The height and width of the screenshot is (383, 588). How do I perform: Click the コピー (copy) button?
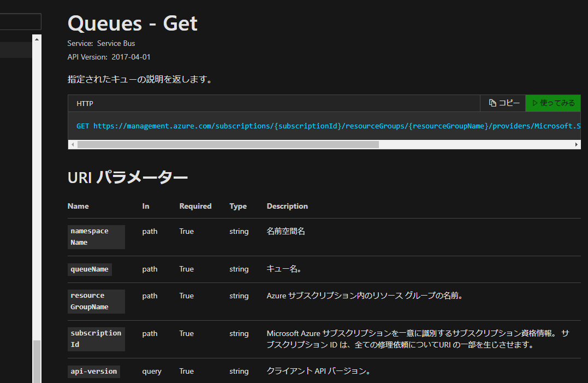click(x=503, y=103)
